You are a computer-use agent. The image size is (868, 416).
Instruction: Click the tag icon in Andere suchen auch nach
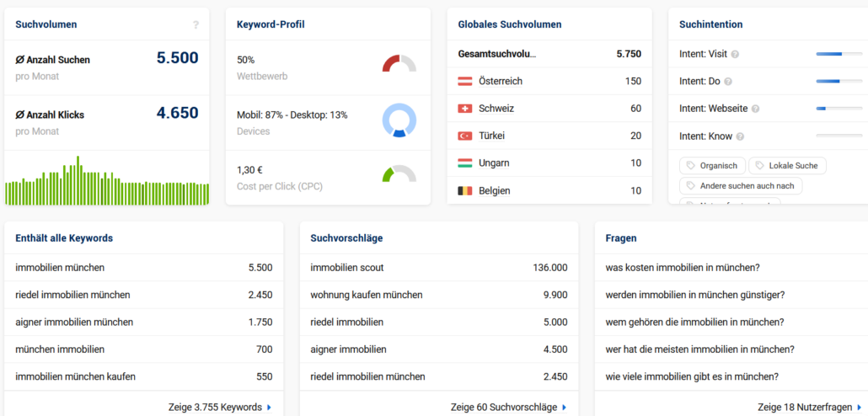click(x=689, y=186)
